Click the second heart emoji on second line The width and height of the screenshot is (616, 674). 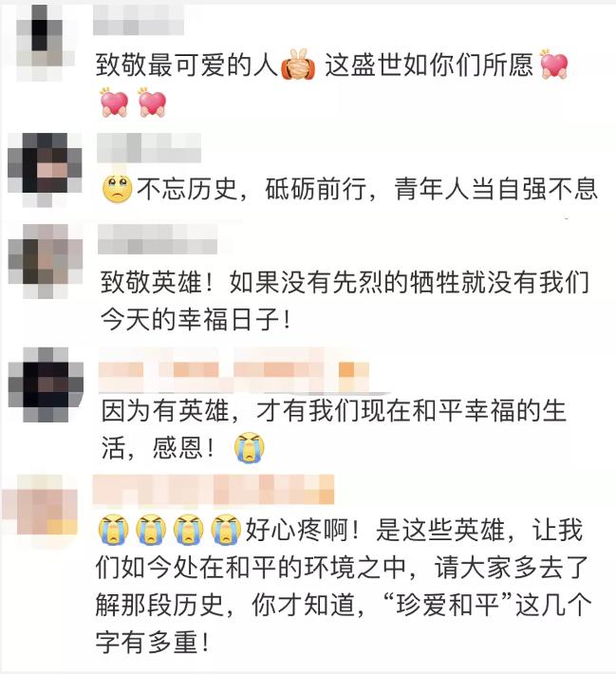tap(152, 103)
